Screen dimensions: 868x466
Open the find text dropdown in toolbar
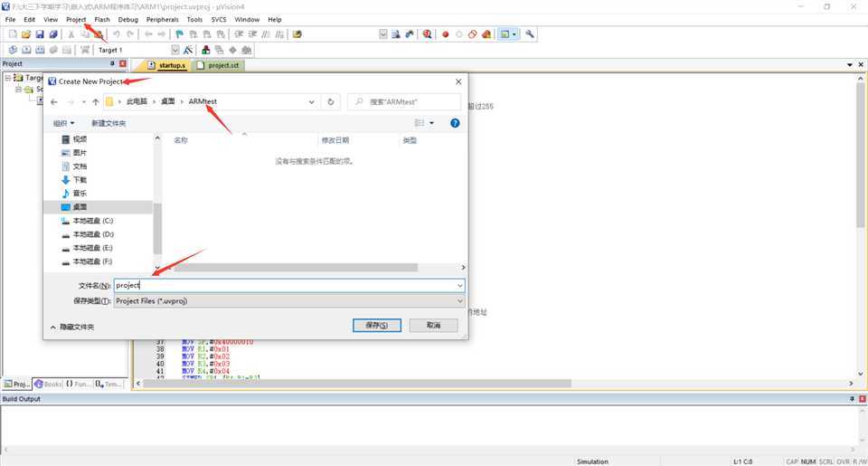pyautogui.click(x=383, y=34)
